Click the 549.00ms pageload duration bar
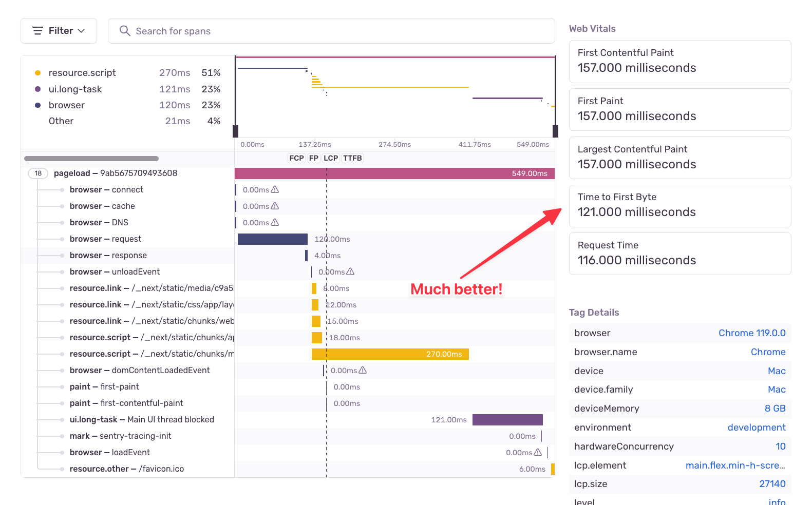Screen dimensions: 812x505 point(394,173)
